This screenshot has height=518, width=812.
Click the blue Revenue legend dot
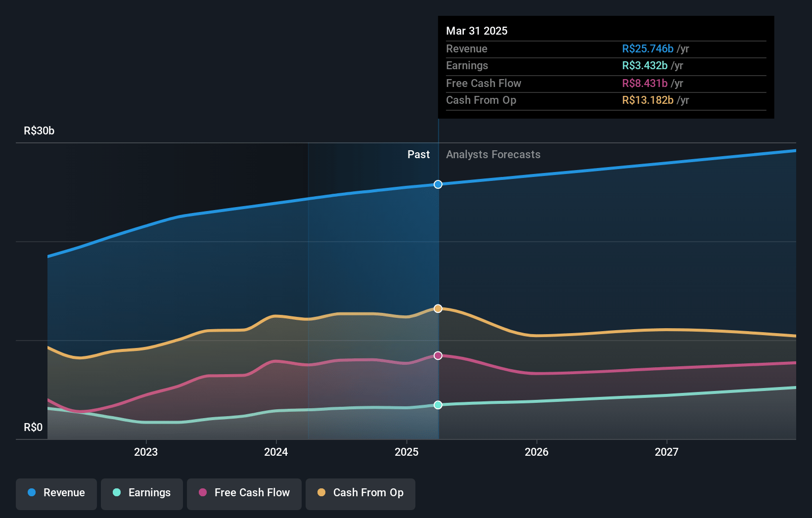click(x=32, y=492)
